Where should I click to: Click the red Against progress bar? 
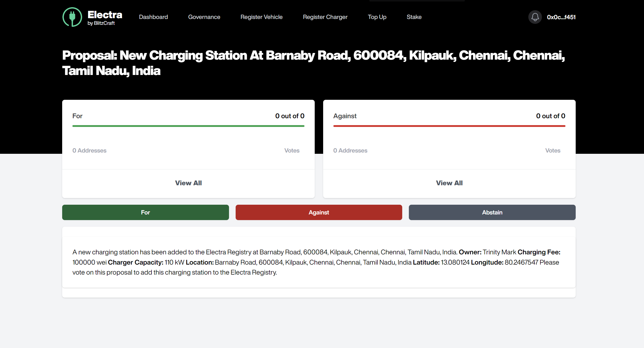[x=449, y=126]
